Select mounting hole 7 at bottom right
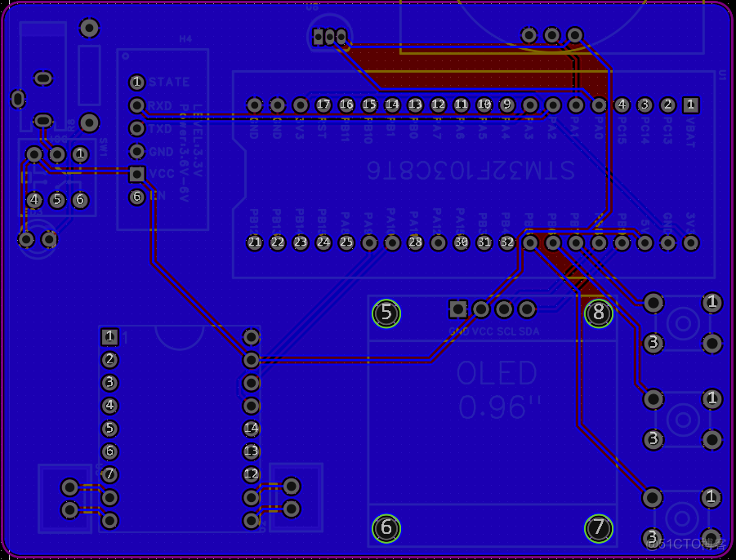736x560 pixels. [598, 529]
